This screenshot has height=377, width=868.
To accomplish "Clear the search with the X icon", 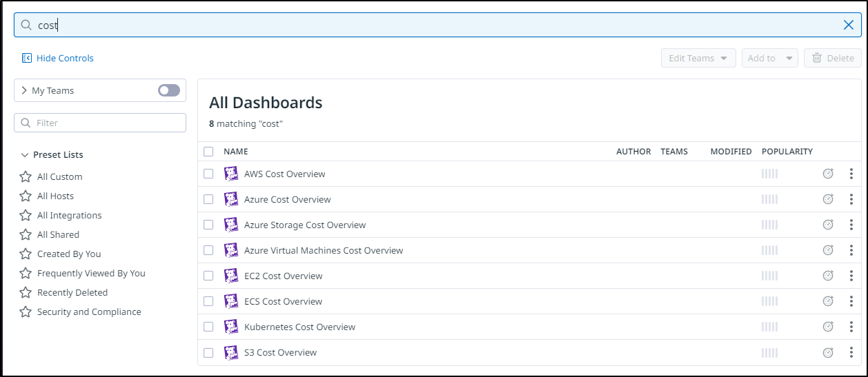I will click(849, 25).
